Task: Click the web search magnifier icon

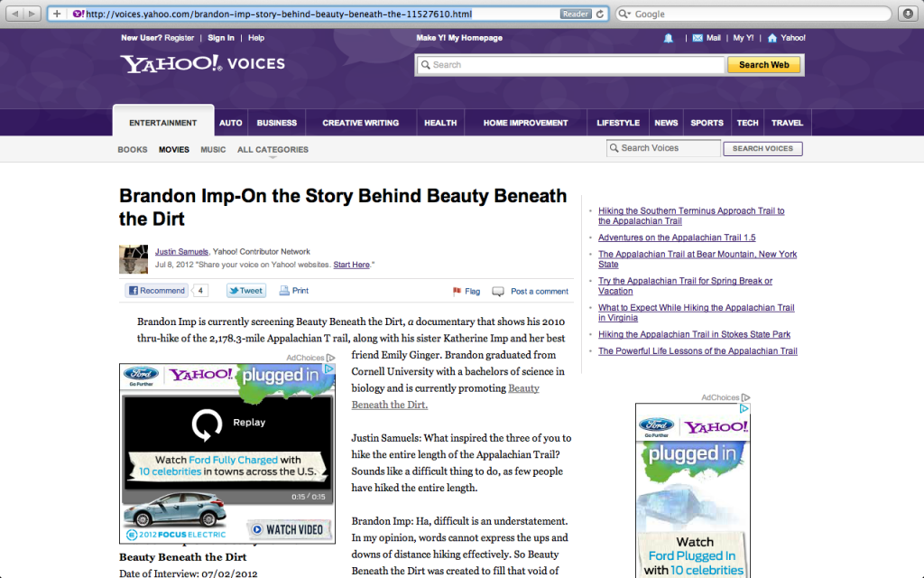Action: 426,65
